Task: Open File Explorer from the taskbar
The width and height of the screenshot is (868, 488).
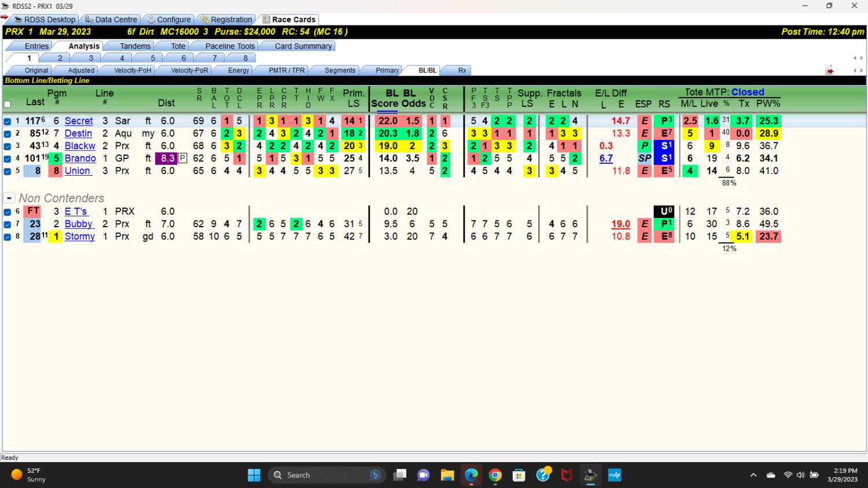Action: click(x=447, y=475)
